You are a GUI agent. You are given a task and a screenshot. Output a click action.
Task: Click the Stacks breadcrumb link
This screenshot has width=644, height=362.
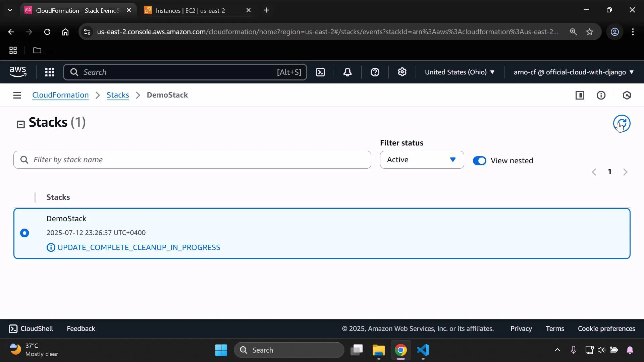pyautogui.click(x=118, y=95)
